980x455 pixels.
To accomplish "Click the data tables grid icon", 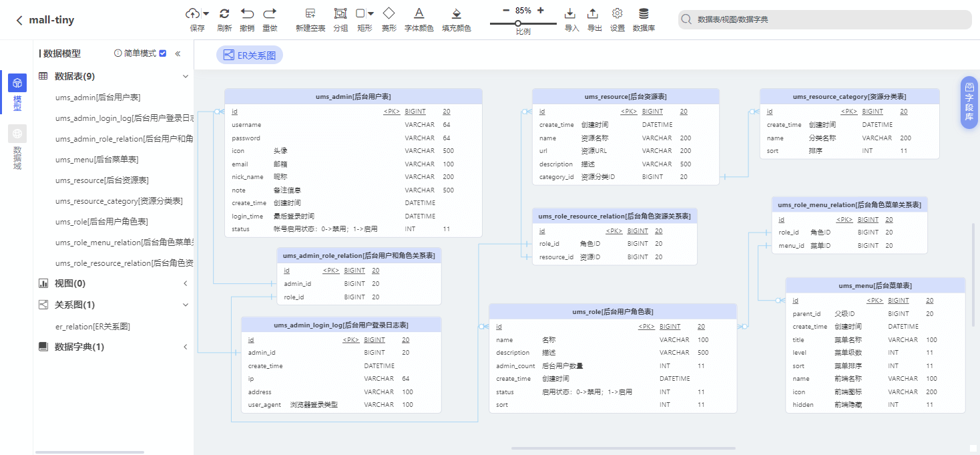I will pos(43,76).
